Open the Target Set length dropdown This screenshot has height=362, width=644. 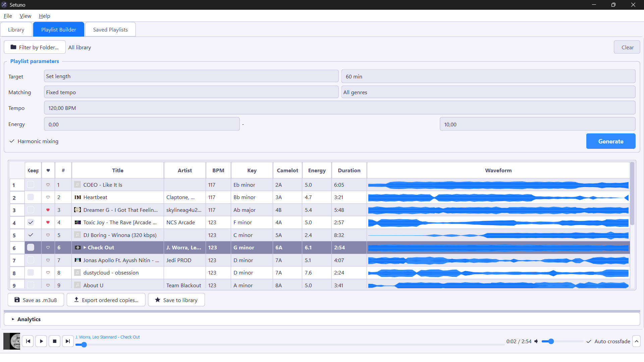(191, 76)
